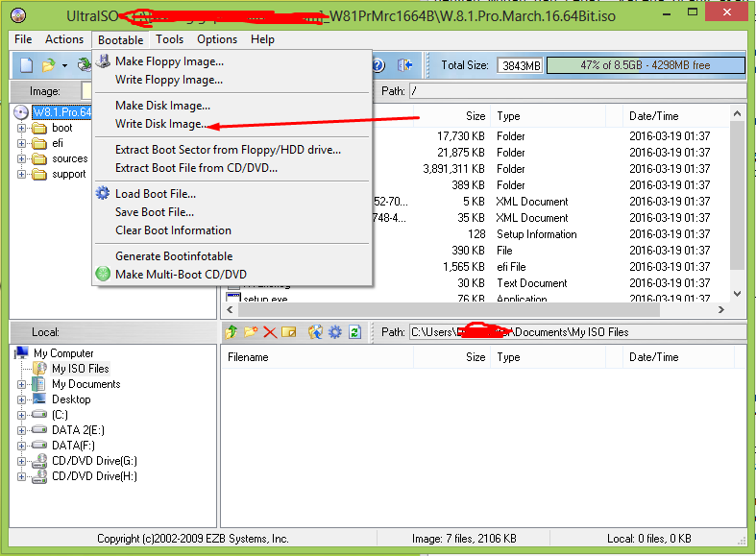Close the open Bootable menu
Image resolution: width=756 pixels, height=556 pixels.
tap(120, 40)
